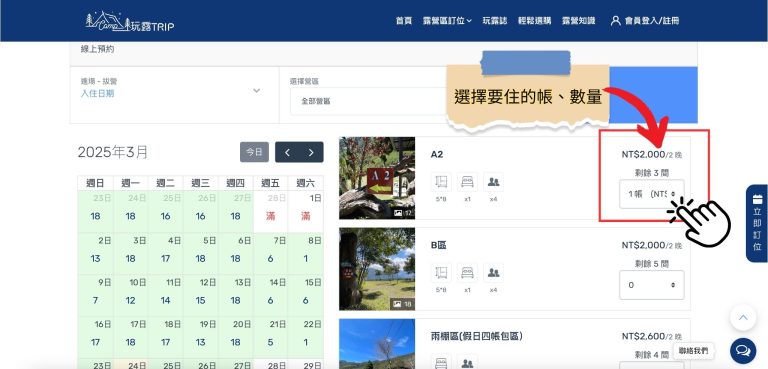The width and height of the screenshot is (768, 369).
Task: Select March 8 on the calendar
Action: (306, 253)
